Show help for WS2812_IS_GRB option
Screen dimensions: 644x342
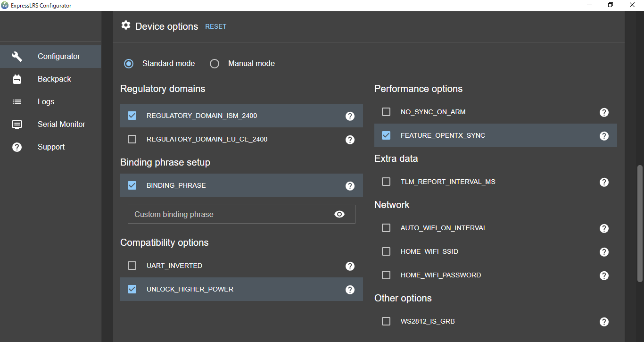coord(604,322)
